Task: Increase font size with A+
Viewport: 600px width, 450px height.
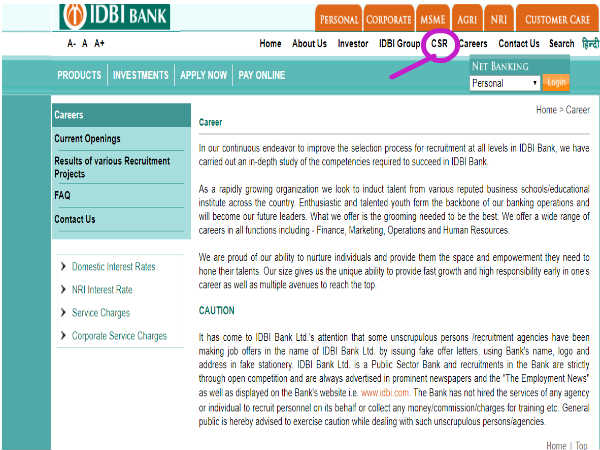Action: pos(99,43)
